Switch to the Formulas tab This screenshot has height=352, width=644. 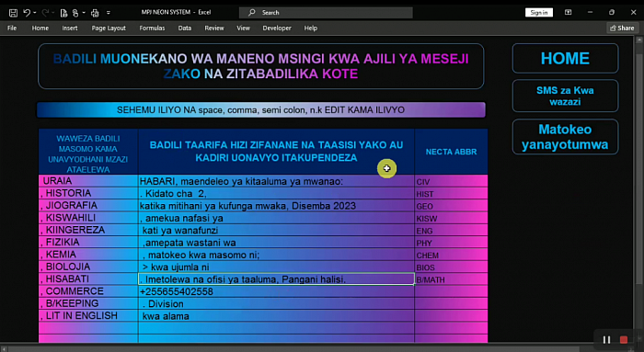(152, 28)
